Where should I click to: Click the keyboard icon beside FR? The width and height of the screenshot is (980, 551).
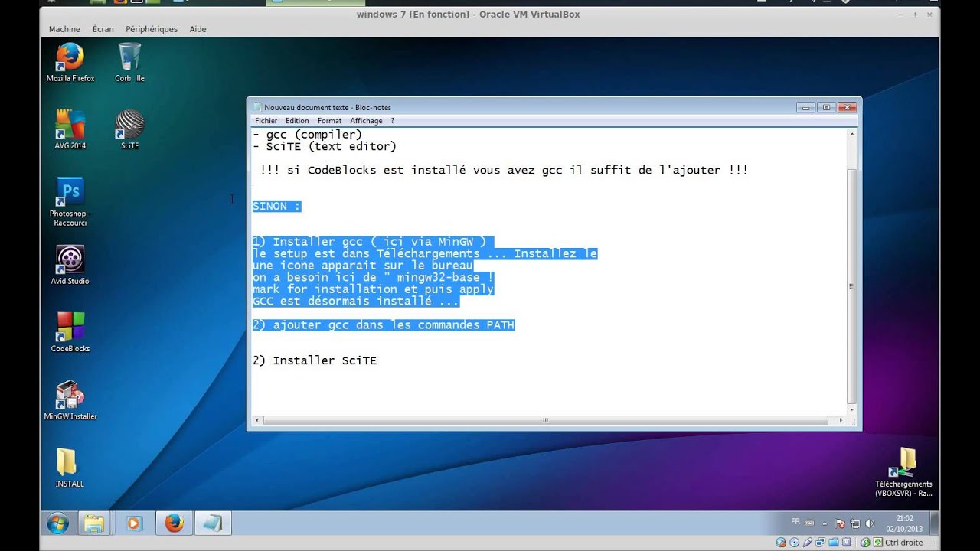click(x=810, y=523)
